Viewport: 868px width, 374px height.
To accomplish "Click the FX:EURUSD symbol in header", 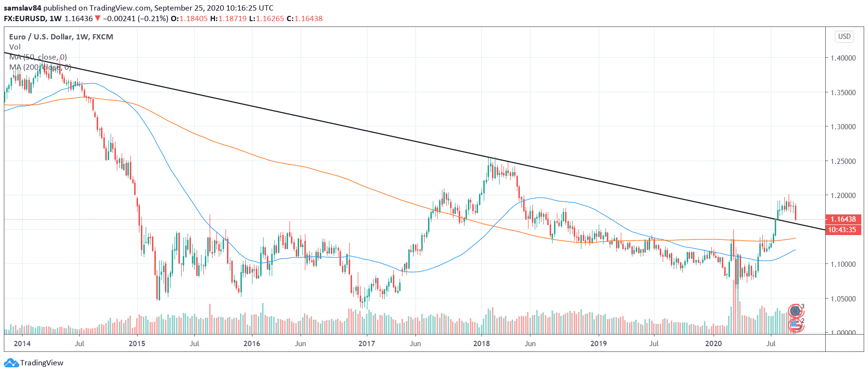I will click(25, 19).
